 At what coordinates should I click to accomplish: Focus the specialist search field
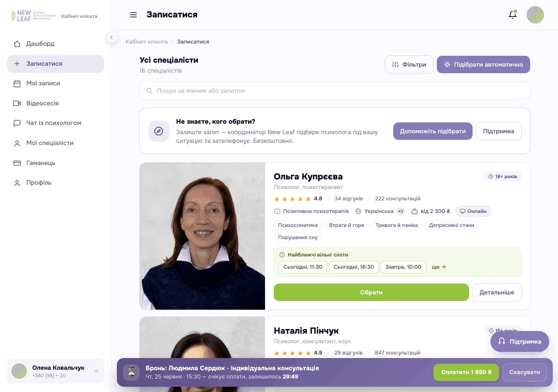click(x=335, y=91)
